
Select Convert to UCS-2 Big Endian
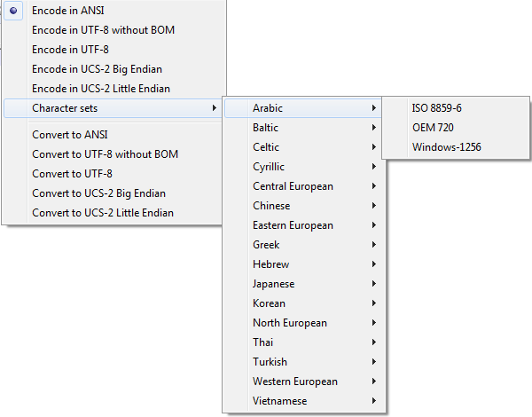[98, 193]
